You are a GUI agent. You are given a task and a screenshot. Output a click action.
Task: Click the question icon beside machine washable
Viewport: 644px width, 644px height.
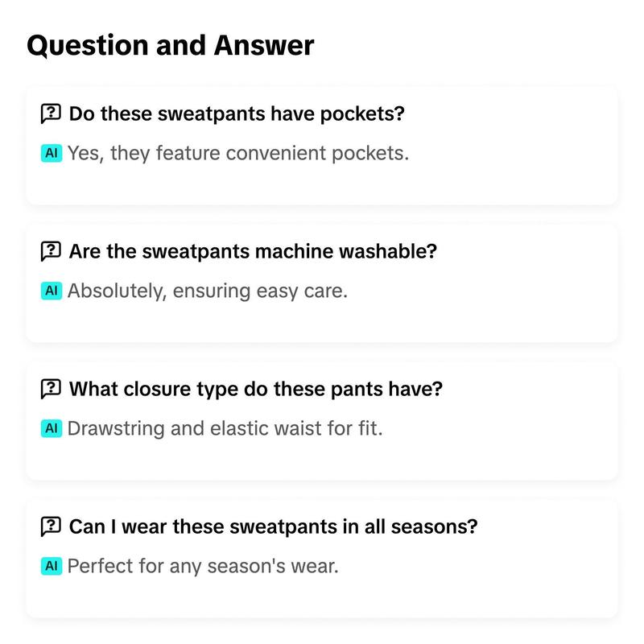coord(51,251)
